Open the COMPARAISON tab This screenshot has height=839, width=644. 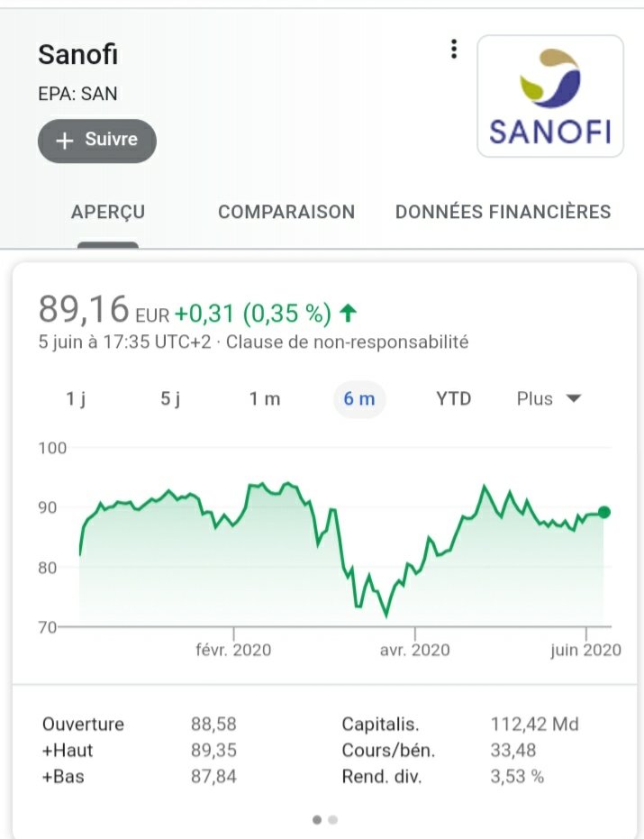point(286,212)
